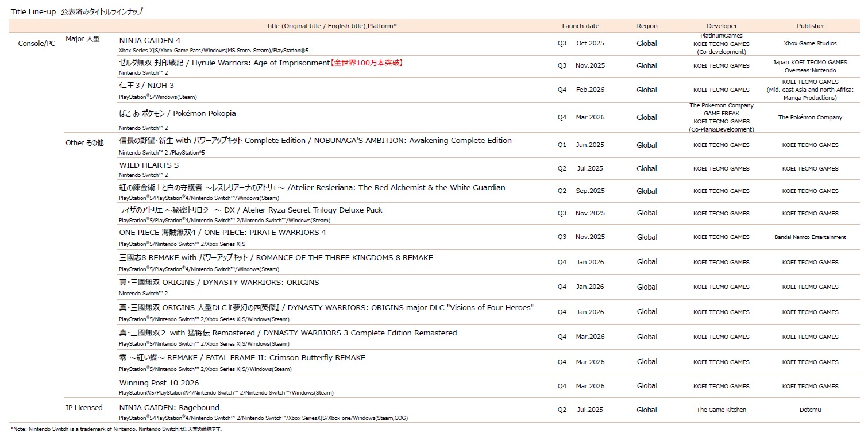The image size is (868, 440).
Task: Select the "Sep.2025" launch date
Action: [590, 191]
